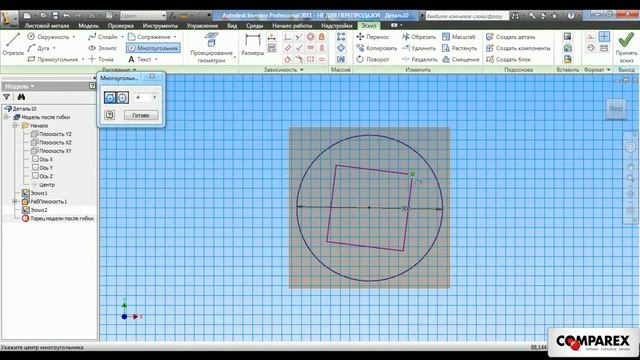Click the view cube in canvas corner
The width and height of the screenshot is (640, 360).
[616, 109]
